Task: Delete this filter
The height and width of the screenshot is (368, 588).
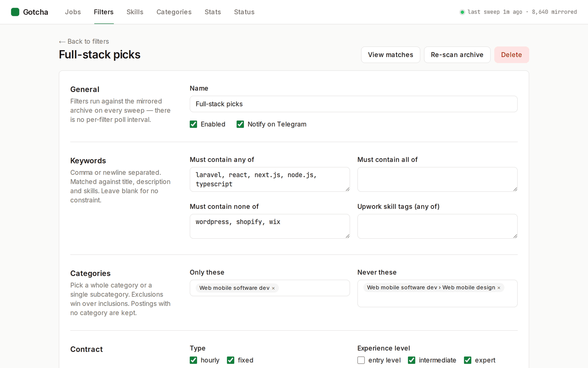Action: (x=511, y=55)
